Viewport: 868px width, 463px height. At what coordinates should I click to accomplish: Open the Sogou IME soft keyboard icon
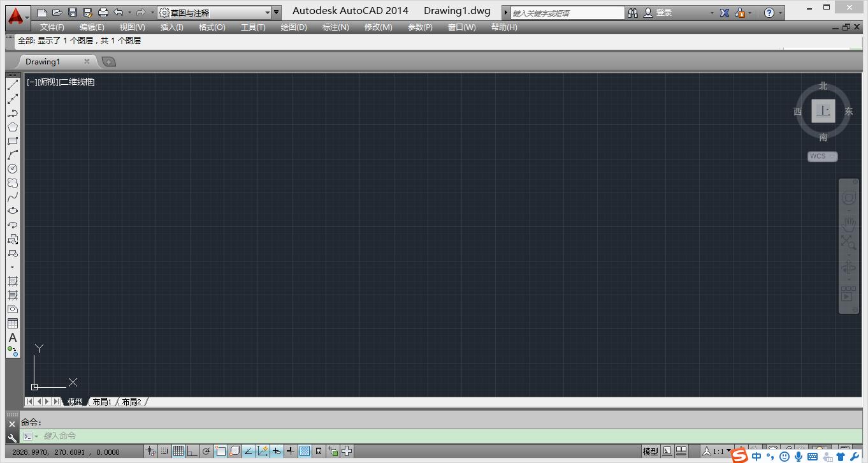pyautogui.click(x=813, y=457)
